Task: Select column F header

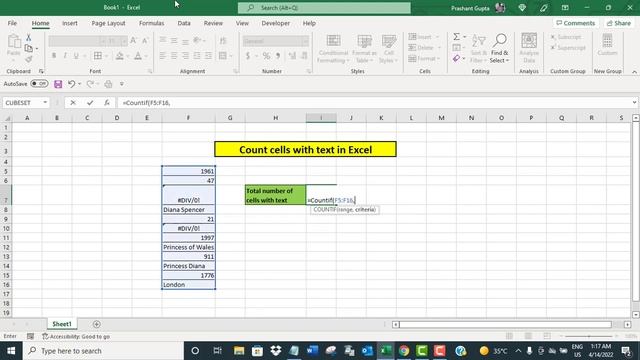Action: 188,118
